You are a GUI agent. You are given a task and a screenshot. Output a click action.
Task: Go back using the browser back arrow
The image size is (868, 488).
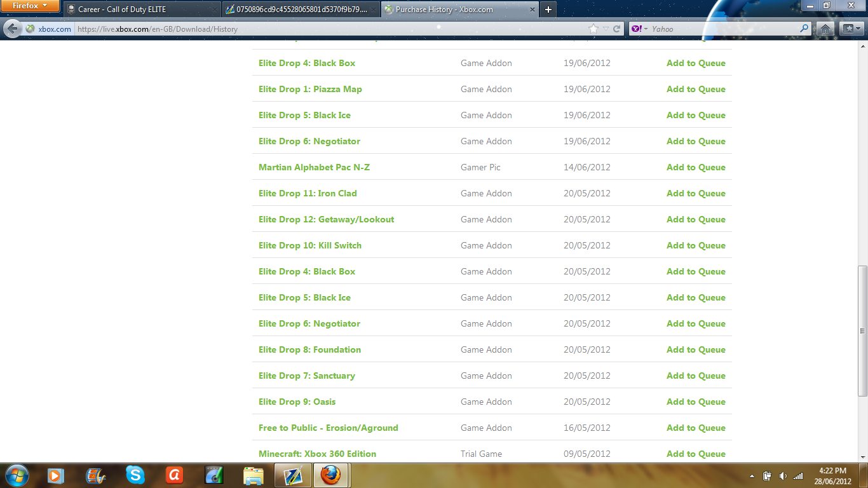[12, 29]
